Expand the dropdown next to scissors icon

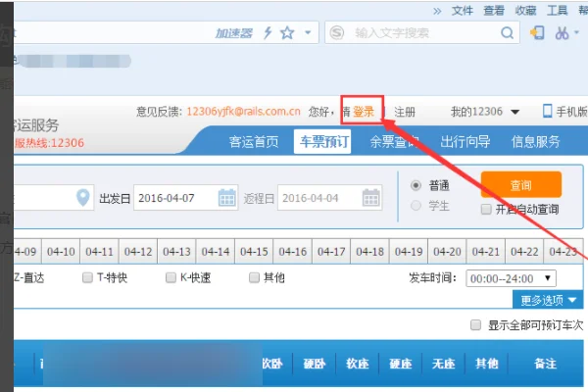576,32
